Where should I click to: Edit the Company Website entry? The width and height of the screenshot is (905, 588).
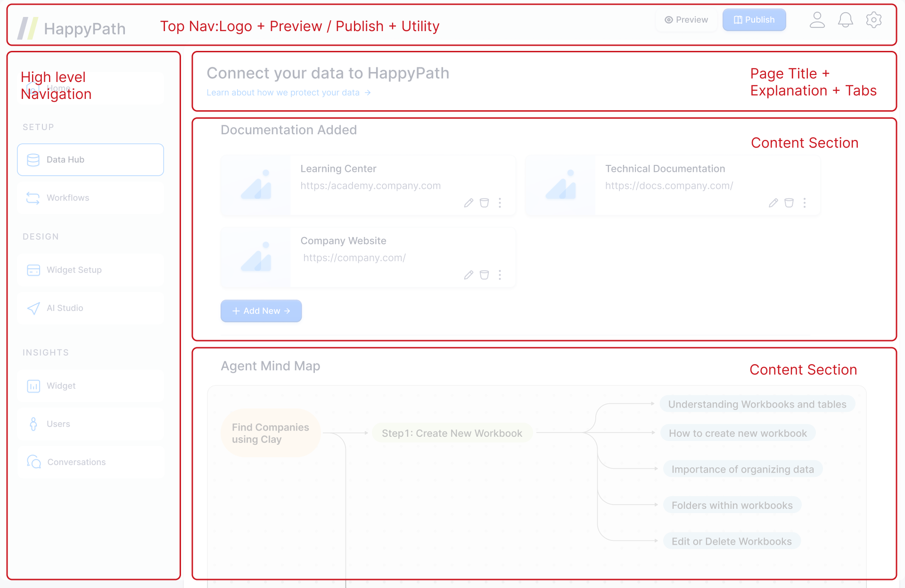(469, 275)
